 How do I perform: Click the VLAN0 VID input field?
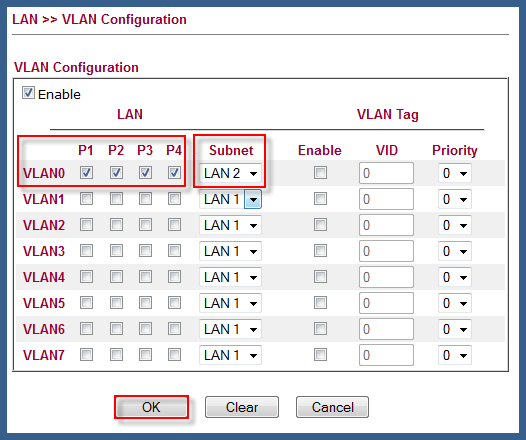pyautogui.click(x=386, y=173)
